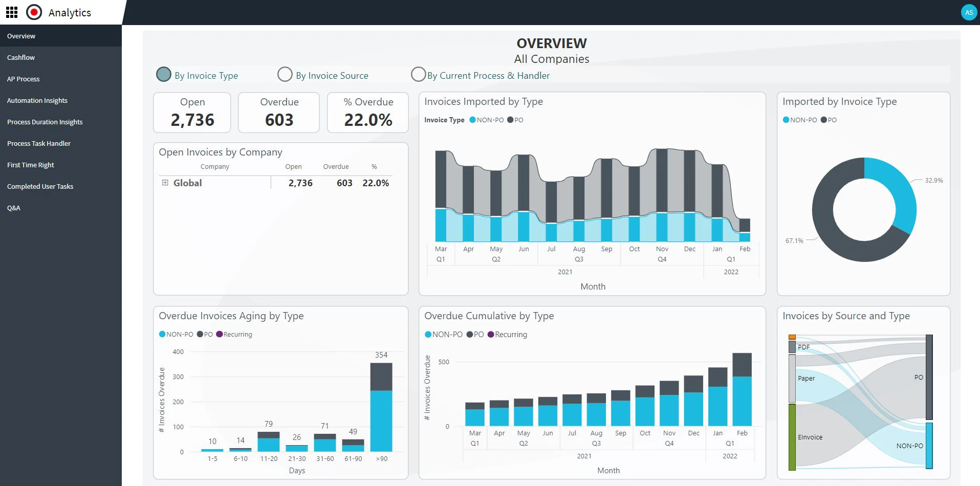Viewport: 980px width, 486px height.
Task: Open the AP Process page
Action: click(x=23, y=79)
